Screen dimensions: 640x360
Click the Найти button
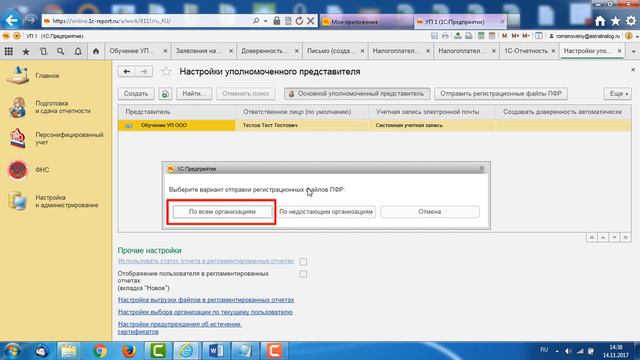click(194, 94)
